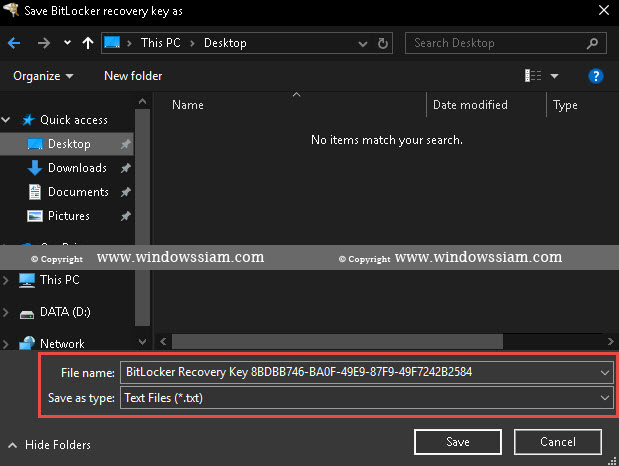Open the Organize menu
The image size is (619, 466).
43,76
